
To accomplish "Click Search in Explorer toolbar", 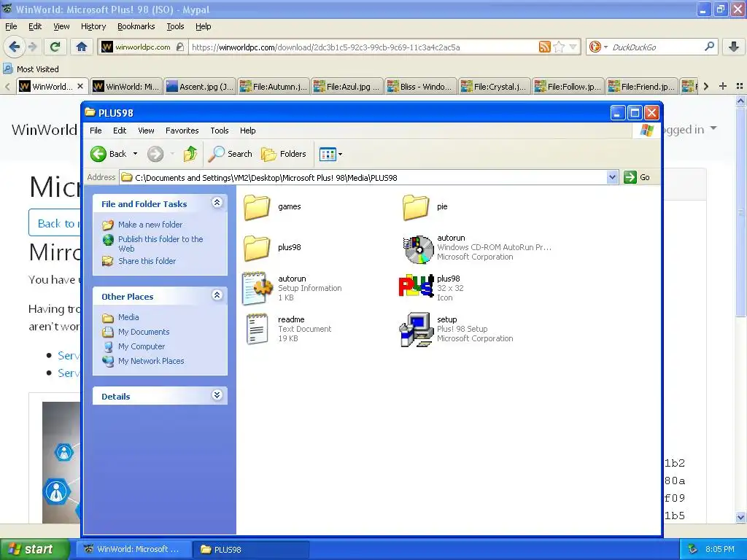I will [x=231, y=154].
